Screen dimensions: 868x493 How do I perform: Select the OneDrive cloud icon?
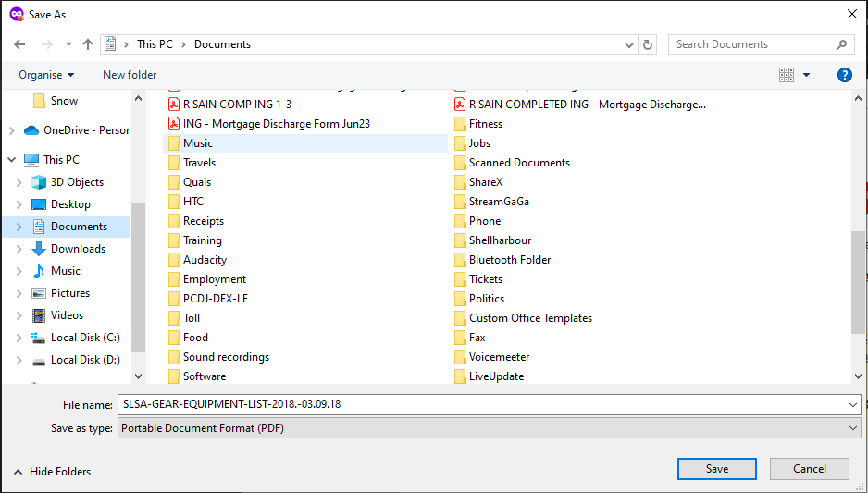coord(31,130)
